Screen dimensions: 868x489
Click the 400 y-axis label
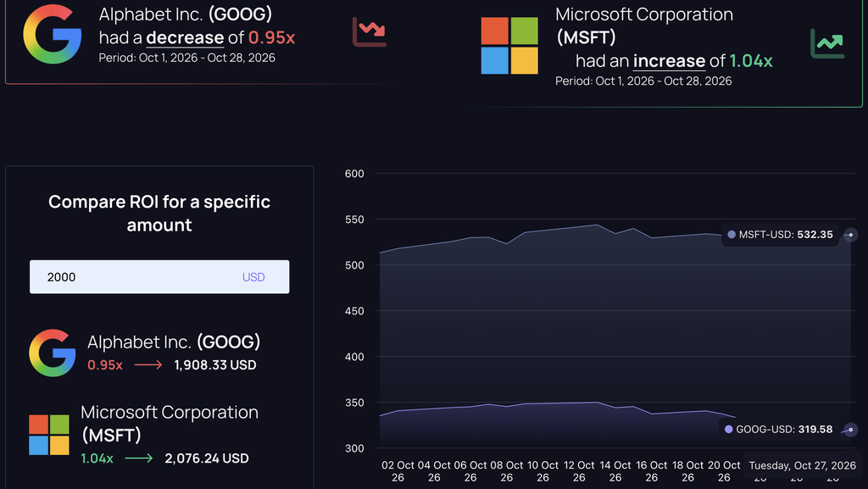[354, 358]
